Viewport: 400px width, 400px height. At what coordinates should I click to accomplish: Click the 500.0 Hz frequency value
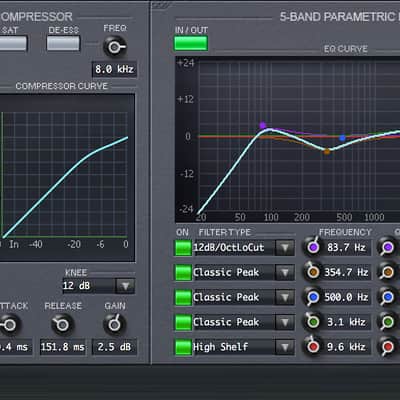coord(346,297)
